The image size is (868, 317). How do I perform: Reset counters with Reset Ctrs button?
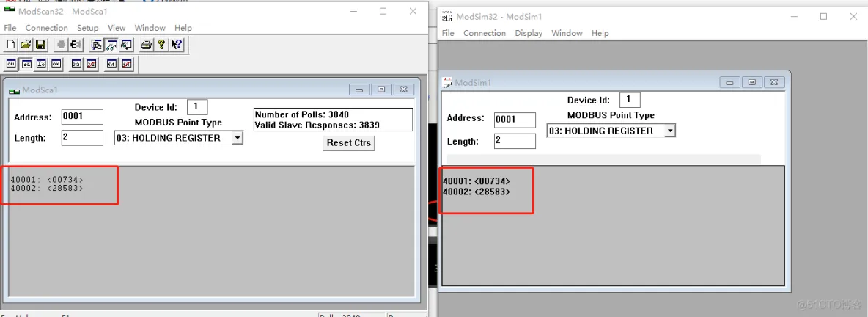349,142
